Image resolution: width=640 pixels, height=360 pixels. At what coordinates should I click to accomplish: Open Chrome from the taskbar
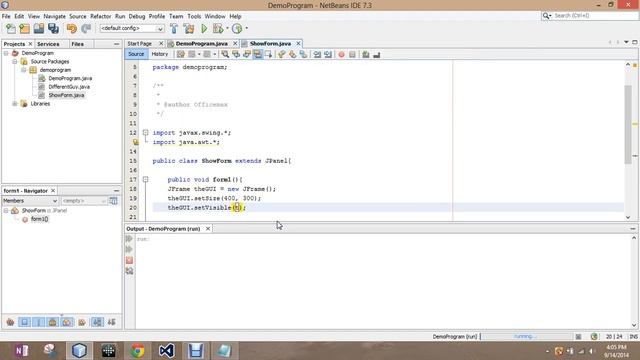(x=138, y=351)
